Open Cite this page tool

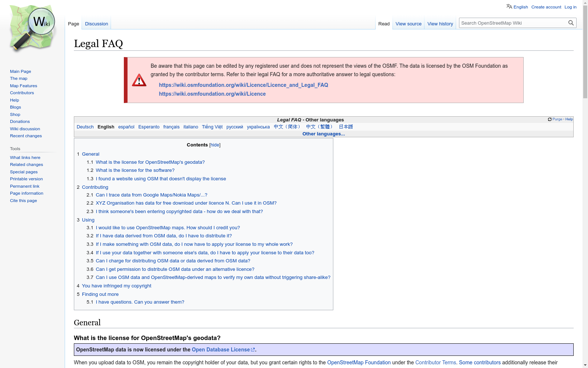[24, 201]
